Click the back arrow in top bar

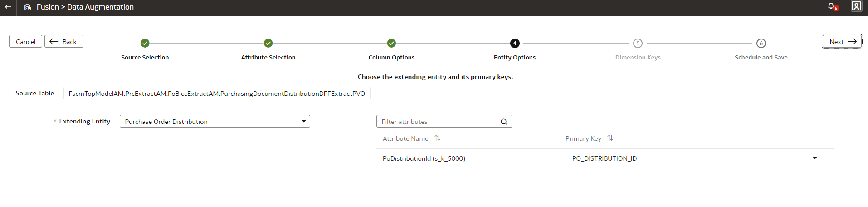8,7
